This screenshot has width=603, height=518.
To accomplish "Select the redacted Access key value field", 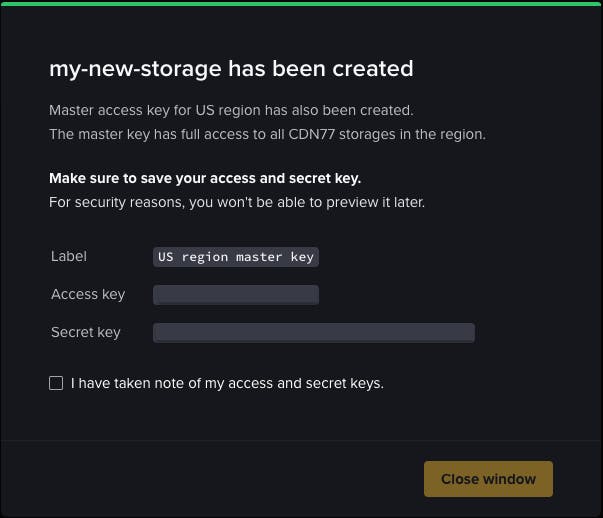I will pyautogui.click(x=236, y=294).
